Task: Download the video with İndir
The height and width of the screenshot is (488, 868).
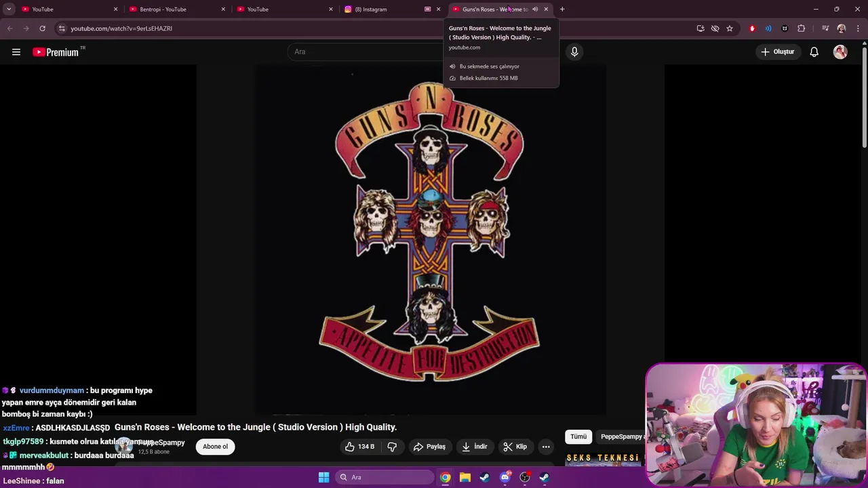Action: [475, 447]
